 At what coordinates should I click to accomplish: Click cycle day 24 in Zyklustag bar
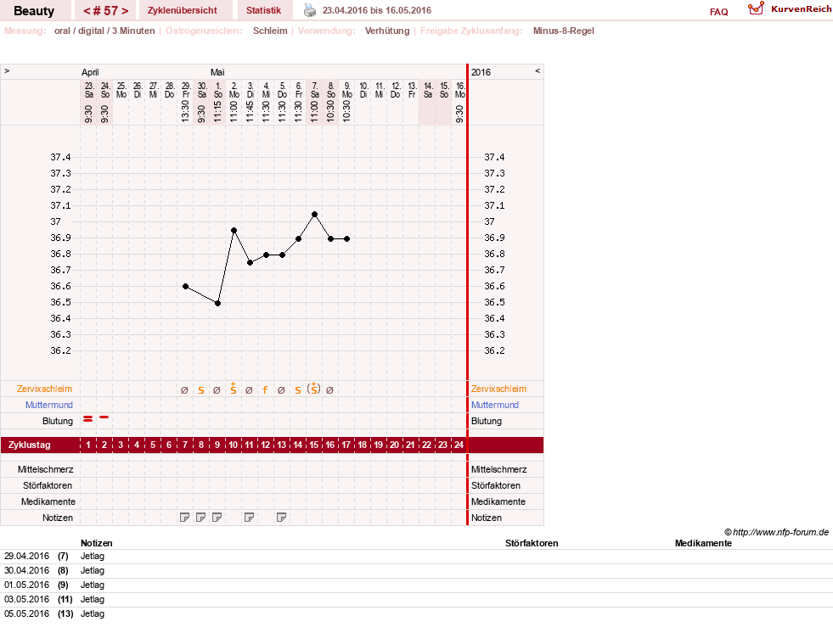[x=459, y=445]
